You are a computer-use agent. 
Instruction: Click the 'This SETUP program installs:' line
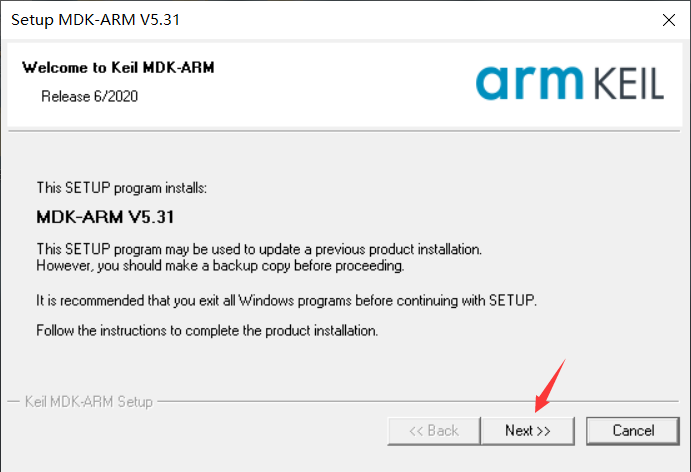click(121, 187)
